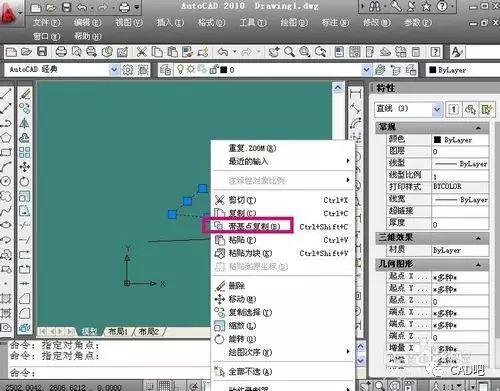Open the 直线 (3) object type dropdown
Screen dimensions: 500x391
(x=437, y=109)
